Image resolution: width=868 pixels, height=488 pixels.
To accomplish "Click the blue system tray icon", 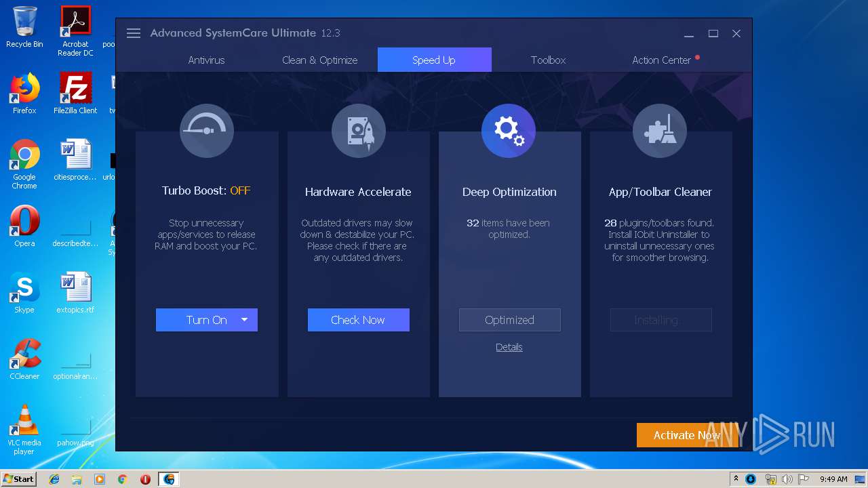I will 751,479.
